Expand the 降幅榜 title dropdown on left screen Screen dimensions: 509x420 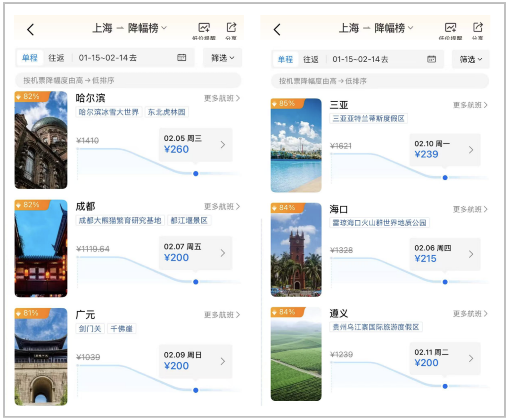click(x=147, y=28)
